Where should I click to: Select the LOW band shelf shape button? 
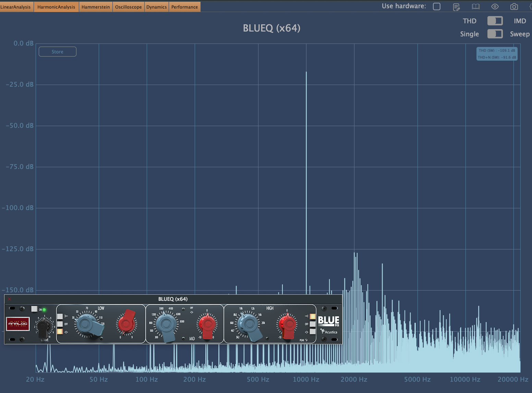(x=60, y=316)
